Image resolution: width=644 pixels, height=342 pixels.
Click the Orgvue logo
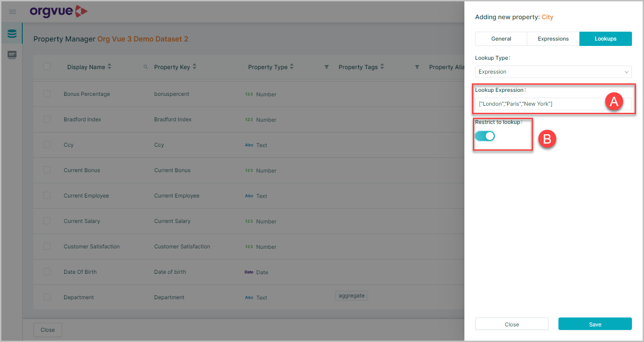pyautogui.click(x=58, y=11)
